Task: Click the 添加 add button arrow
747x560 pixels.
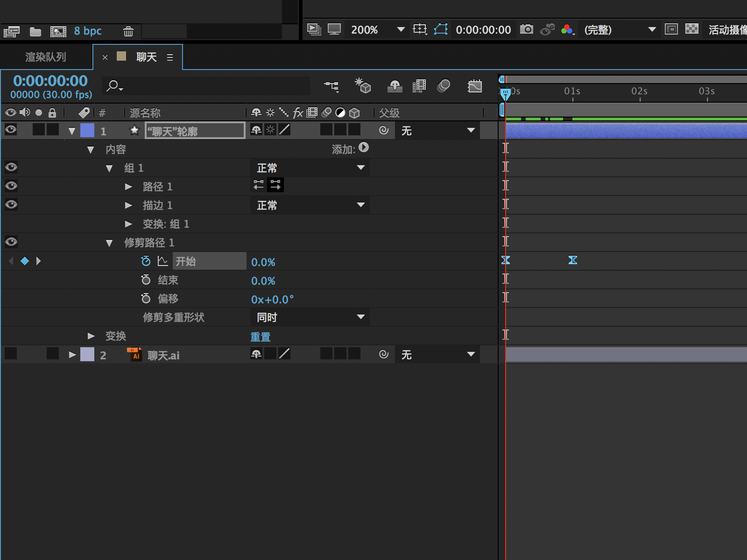Action: coord(364,147)
